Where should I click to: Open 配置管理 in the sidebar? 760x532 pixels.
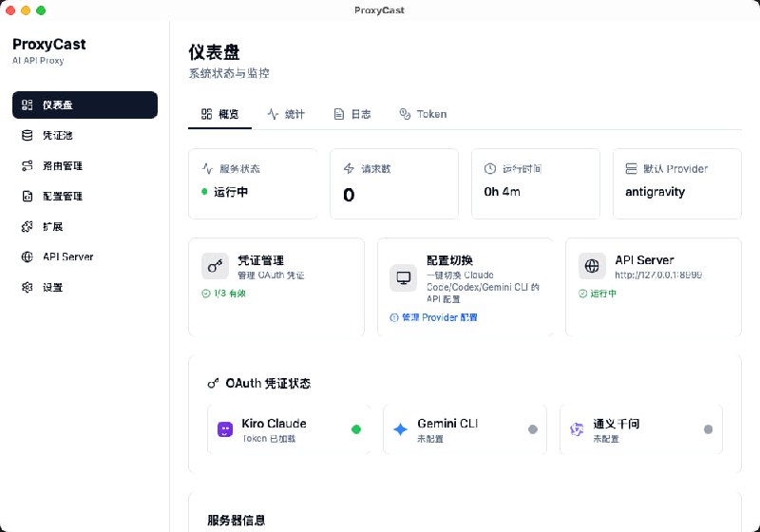[85, 197]
